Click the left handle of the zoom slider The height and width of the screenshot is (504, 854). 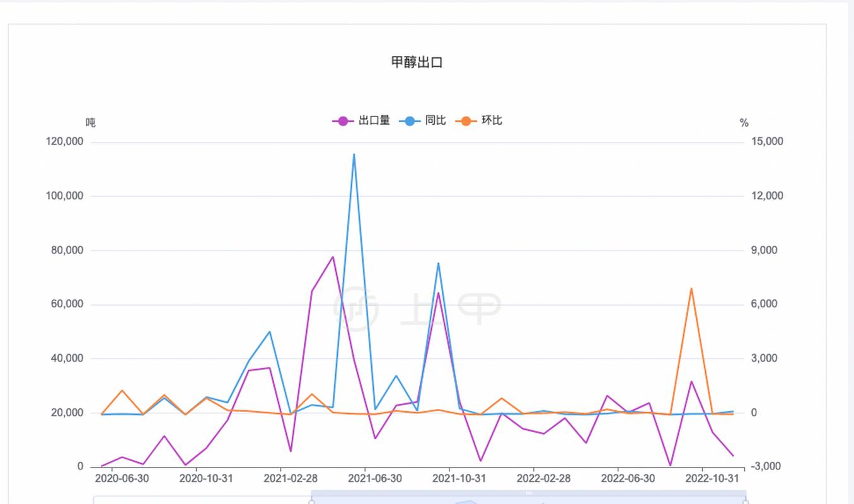(x=311, y=501)
